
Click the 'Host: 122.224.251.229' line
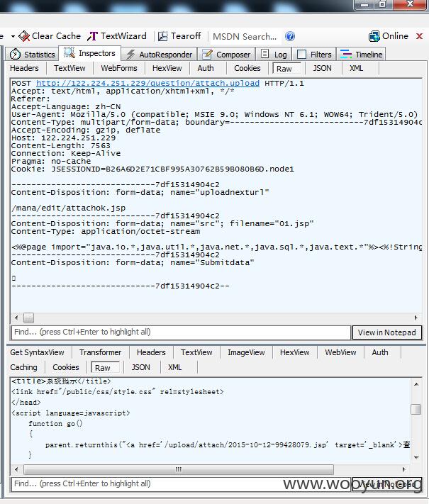pos(63,138)
